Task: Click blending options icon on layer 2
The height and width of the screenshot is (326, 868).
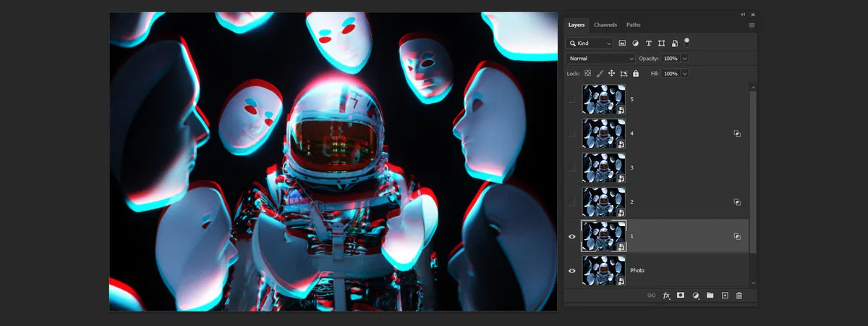Action: pyautogui.click(x=737, y=202)
